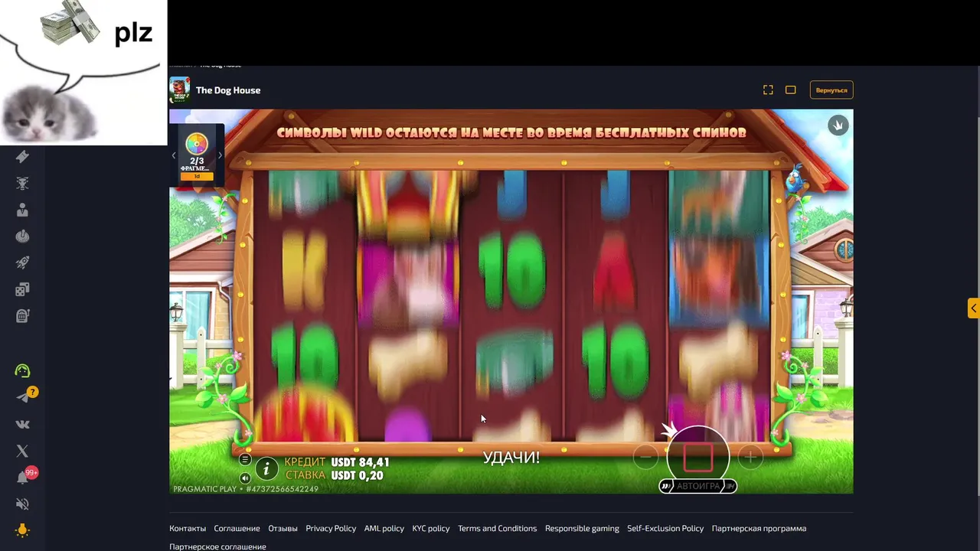Click the Вернуться button
The width and height of the screenshot is (980, 551).
tap(831, 90)
